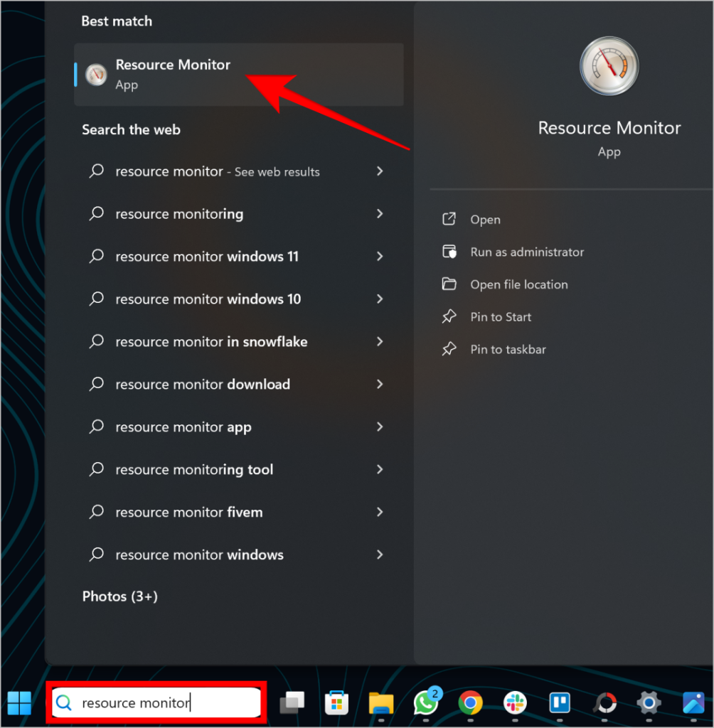This screenshot has height=728, width=714.
Task: Click the magnifier icon in the taskbar search box
Action: [63, 703]
